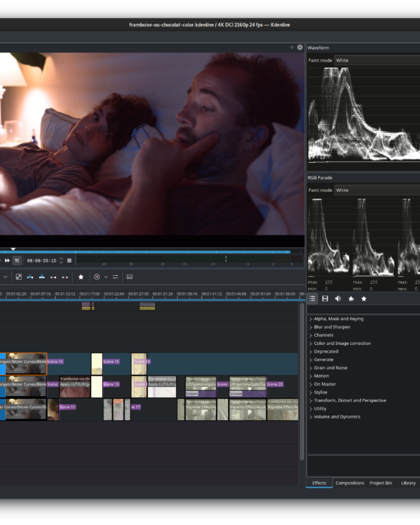Click the timeline ruler at 00:01:46:08
This screenshot has width=420, height=525.
(236, 294)
